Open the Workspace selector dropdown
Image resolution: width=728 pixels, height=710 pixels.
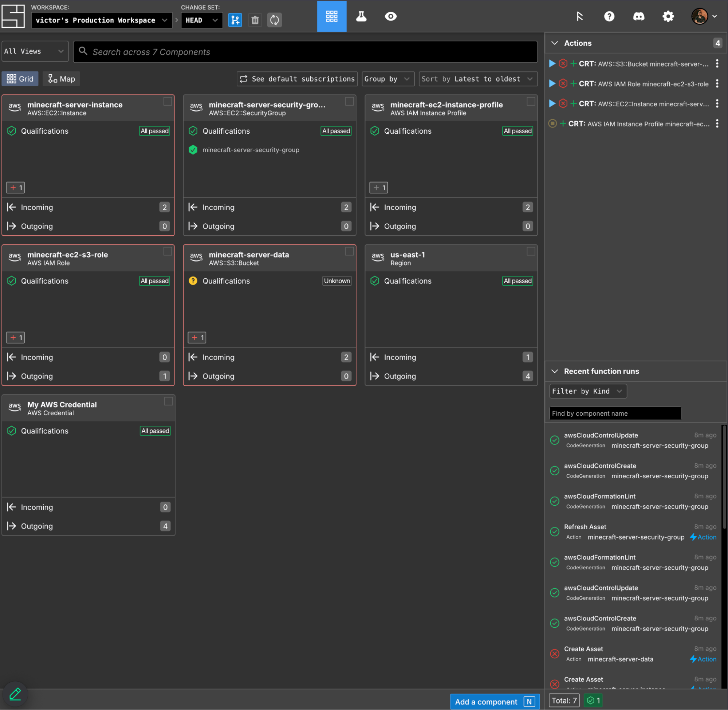[x=102, y=20]
